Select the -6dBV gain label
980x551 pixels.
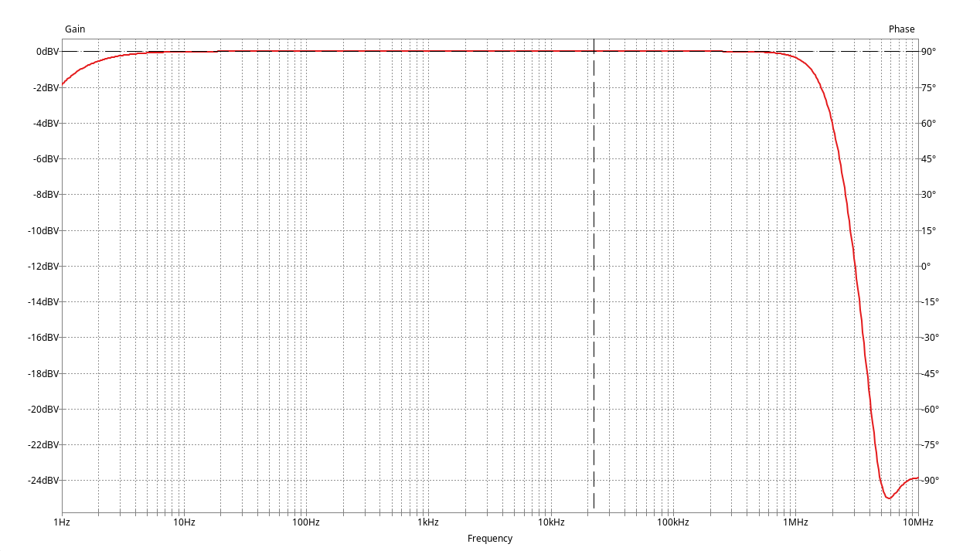46,159
